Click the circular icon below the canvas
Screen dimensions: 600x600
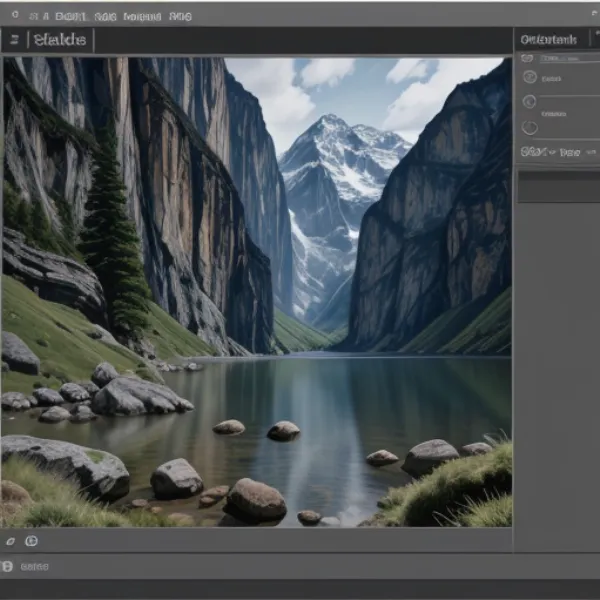(x=31, y=541)
